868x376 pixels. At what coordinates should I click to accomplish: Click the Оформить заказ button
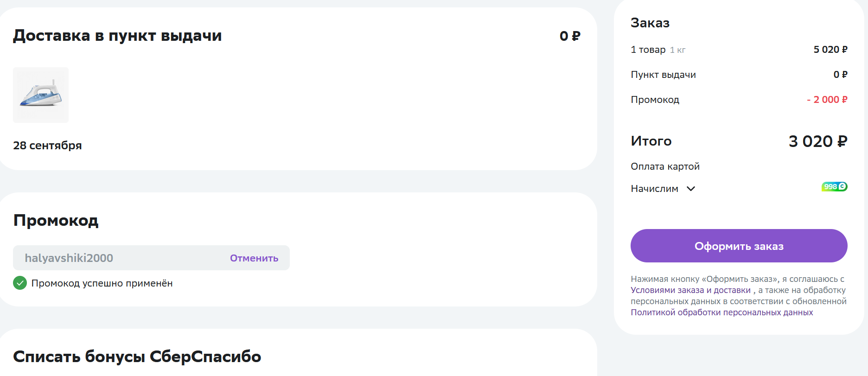(739, 246)
